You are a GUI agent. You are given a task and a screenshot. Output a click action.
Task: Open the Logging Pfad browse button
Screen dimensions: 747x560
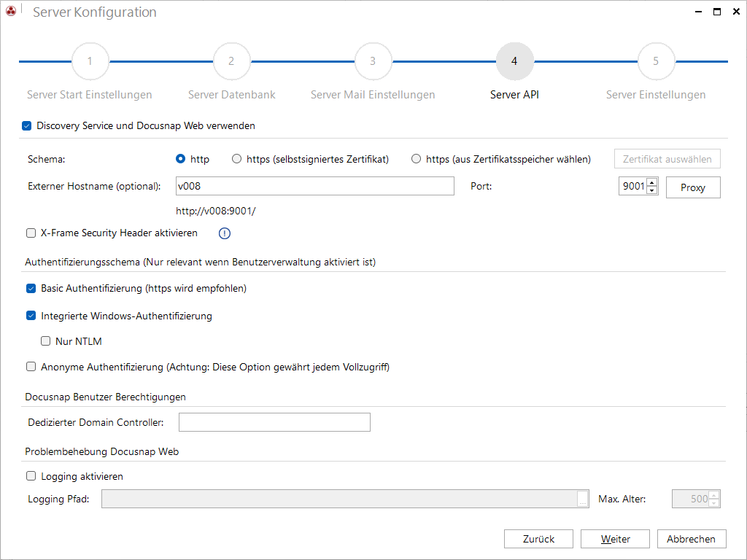pos(583,499)
